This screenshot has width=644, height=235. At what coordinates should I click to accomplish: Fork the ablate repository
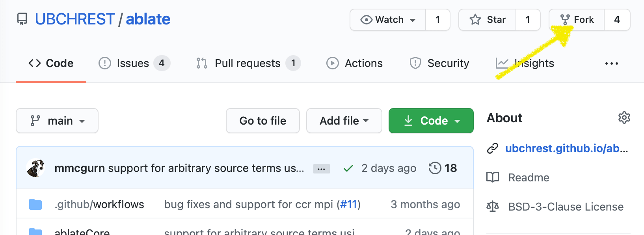tap(577, 20)
